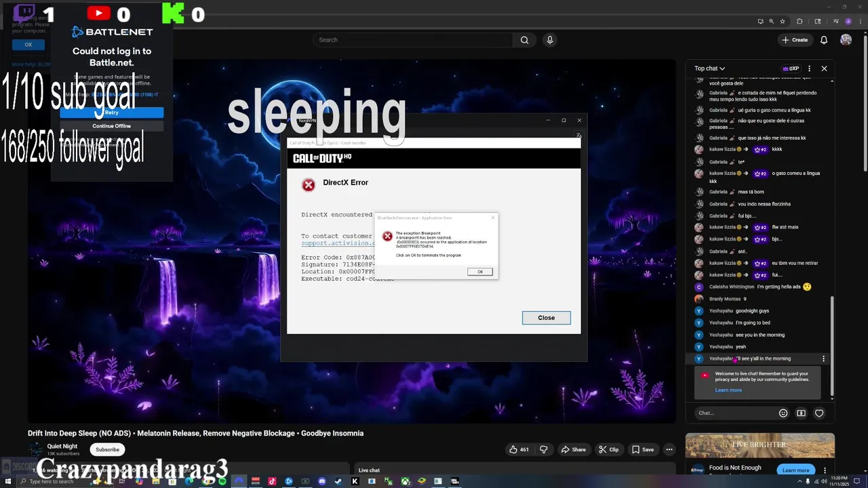Click the heart reaction icon in chat
The image size is (868, 488).
819,413
